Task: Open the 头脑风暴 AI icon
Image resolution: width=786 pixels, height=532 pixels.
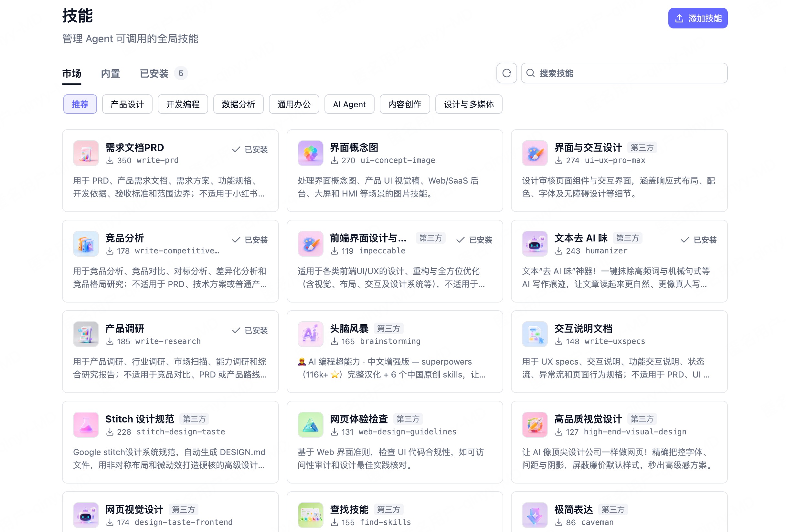Action: click(310, 334)
